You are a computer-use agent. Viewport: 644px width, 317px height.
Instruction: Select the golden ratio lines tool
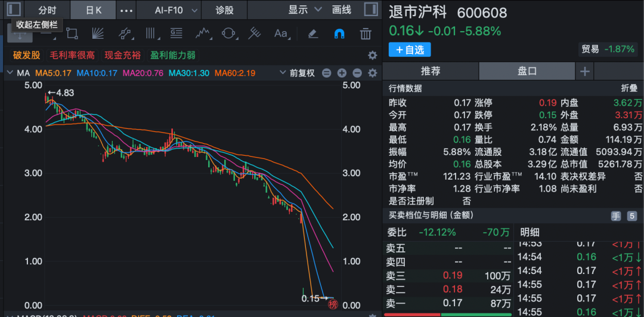click(177, 33)
